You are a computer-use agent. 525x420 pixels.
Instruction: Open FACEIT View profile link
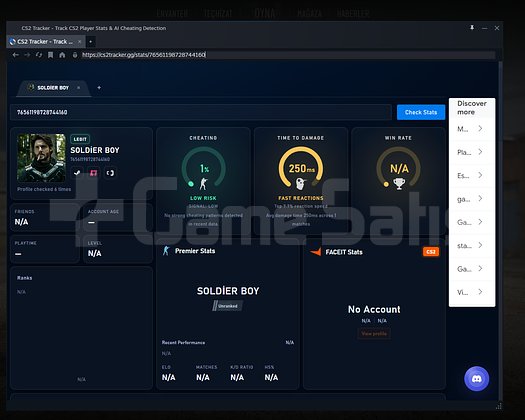click(x=374, y=334)
